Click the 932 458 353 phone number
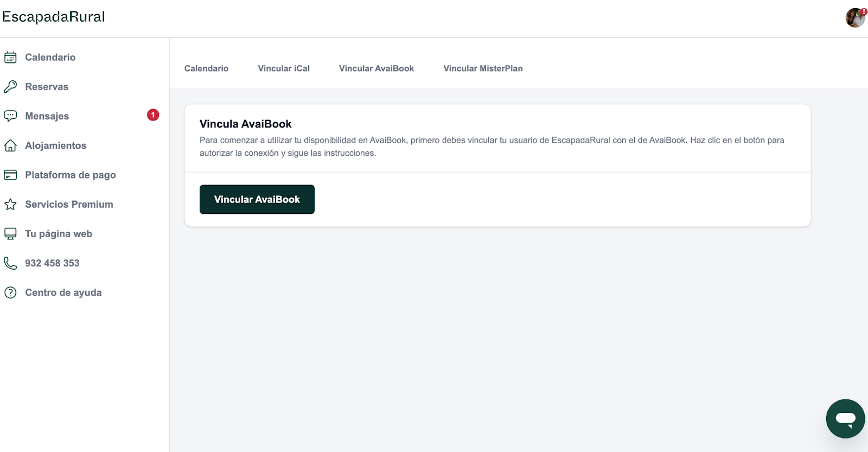This screenshot has width=868, height=452. (52, 263)
